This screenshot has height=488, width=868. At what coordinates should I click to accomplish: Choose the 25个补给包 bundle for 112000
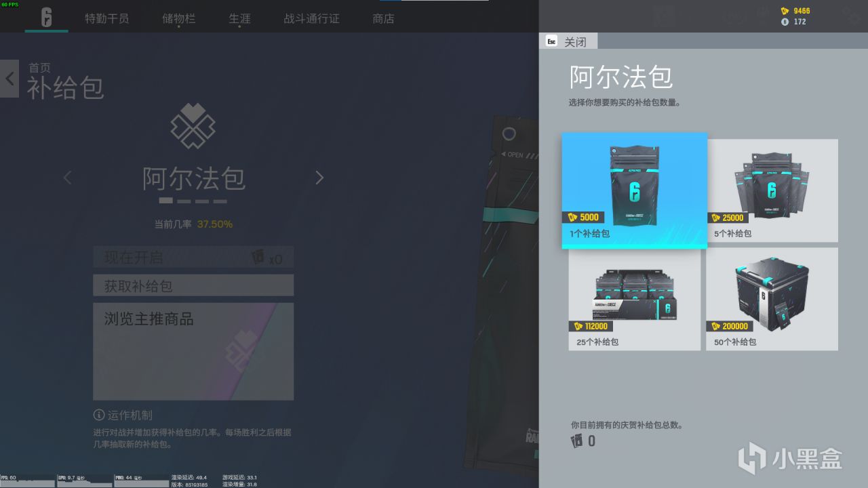pyautogui.click(x=634, y=299)
